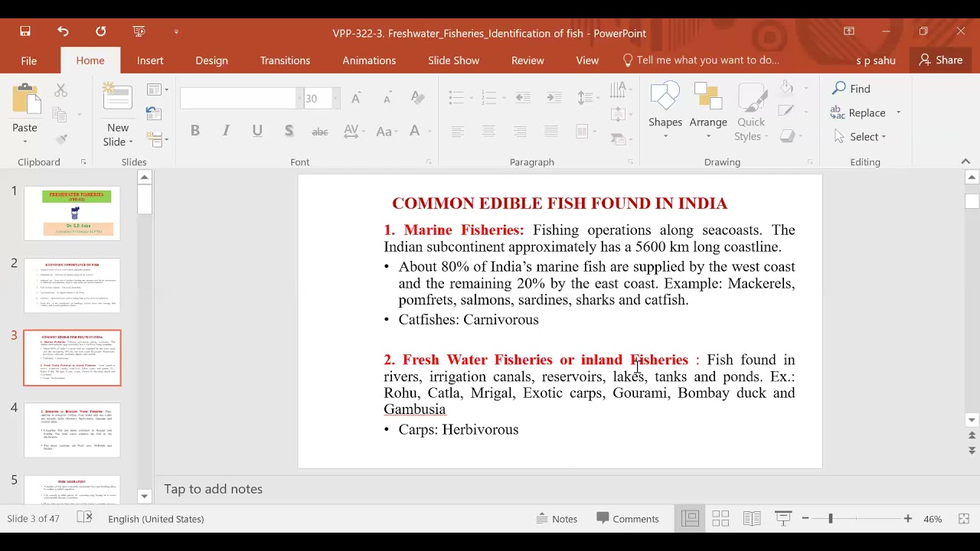Click the Paste clipboard icon
980x551 pixels.
(x=25, y=99)
